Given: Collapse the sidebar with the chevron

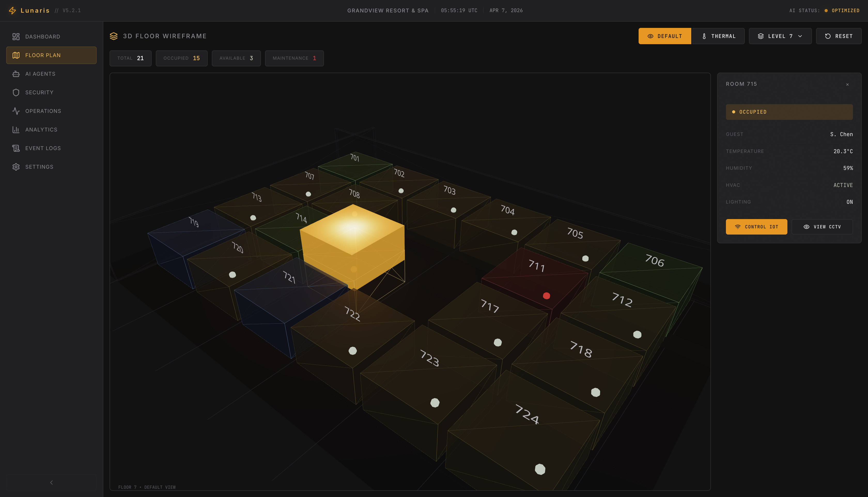Looking at the screenshot, I should pos(52,482).
